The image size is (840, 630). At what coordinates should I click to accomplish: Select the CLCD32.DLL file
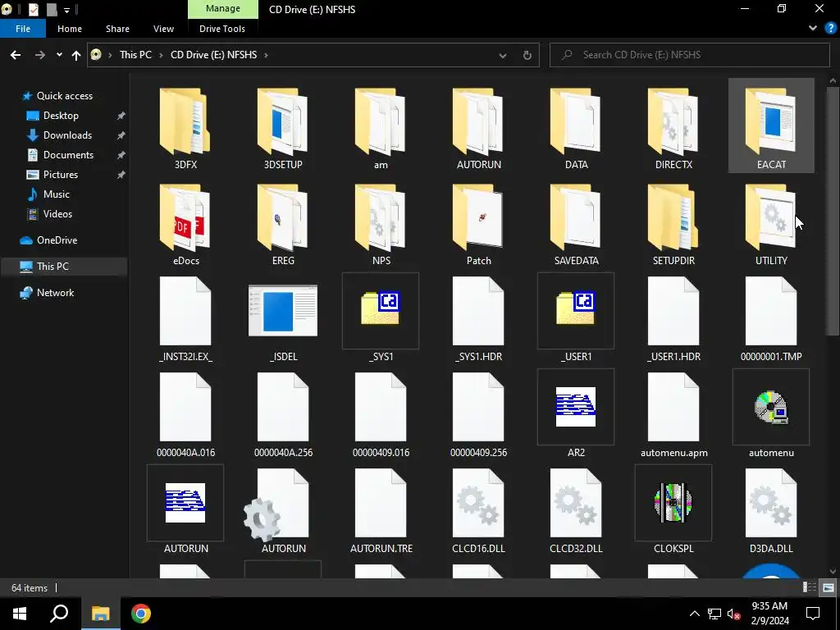click(576, 510)
